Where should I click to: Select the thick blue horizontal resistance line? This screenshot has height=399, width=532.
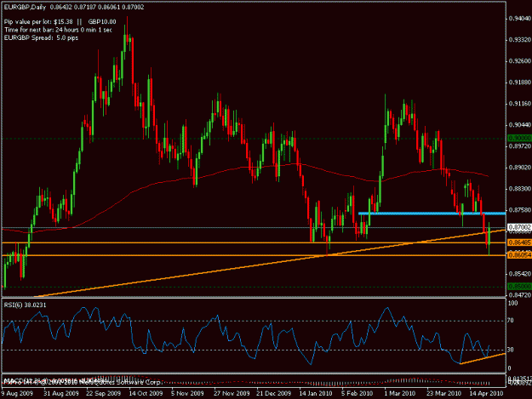pyautogui.click(x=432, y=214)
